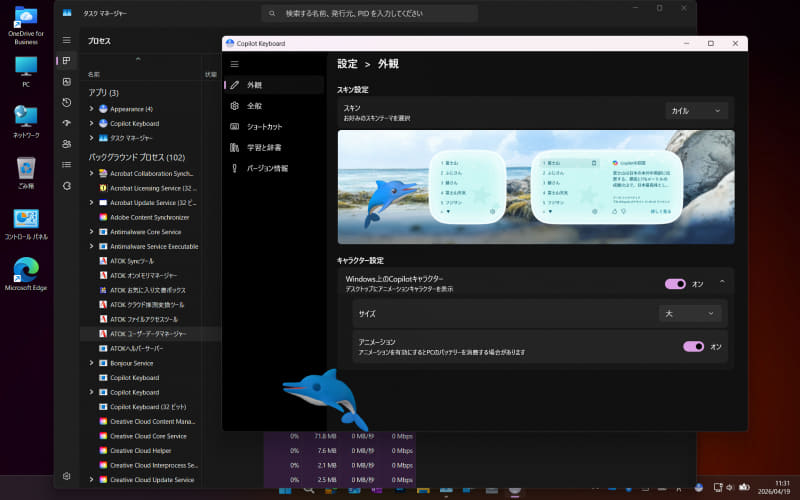Expand the Appearance (4) process group

91,109
